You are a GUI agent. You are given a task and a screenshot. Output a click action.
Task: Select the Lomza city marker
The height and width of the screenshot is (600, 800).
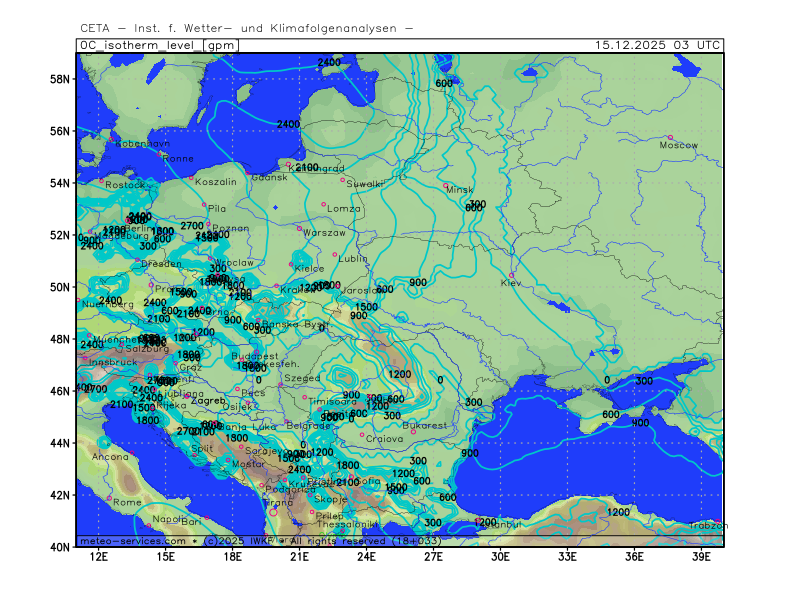(323, 204)
